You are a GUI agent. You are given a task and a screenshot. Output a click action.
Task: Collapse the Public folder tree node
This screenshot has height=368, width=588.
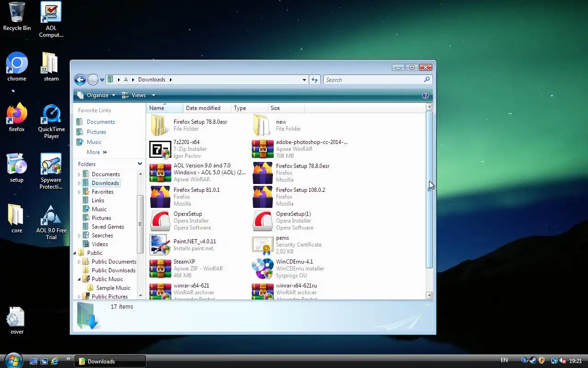[74, 253]
